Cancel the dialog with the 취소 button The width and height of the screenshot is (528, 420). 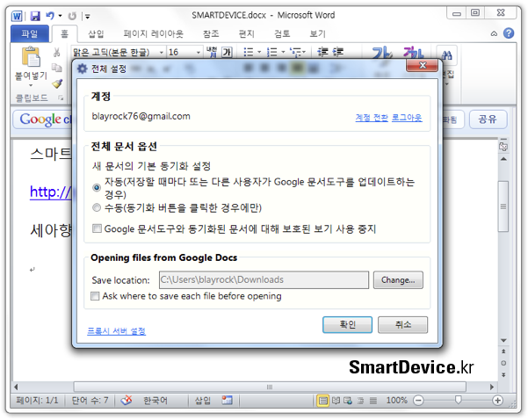tap(402, 325)
